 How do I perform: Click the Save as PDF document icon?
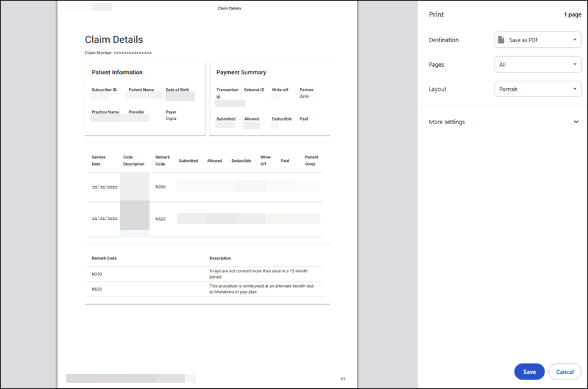point(502,40)
